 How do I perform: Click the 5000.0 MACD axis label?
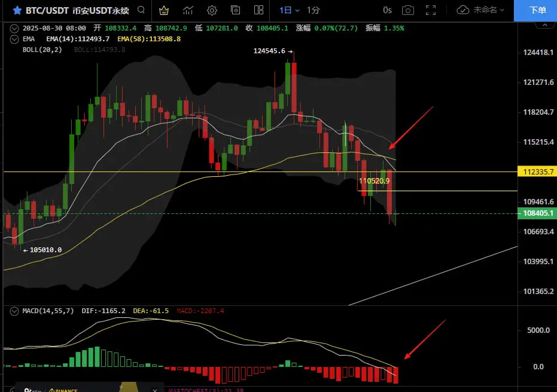[x=538, y=330]
